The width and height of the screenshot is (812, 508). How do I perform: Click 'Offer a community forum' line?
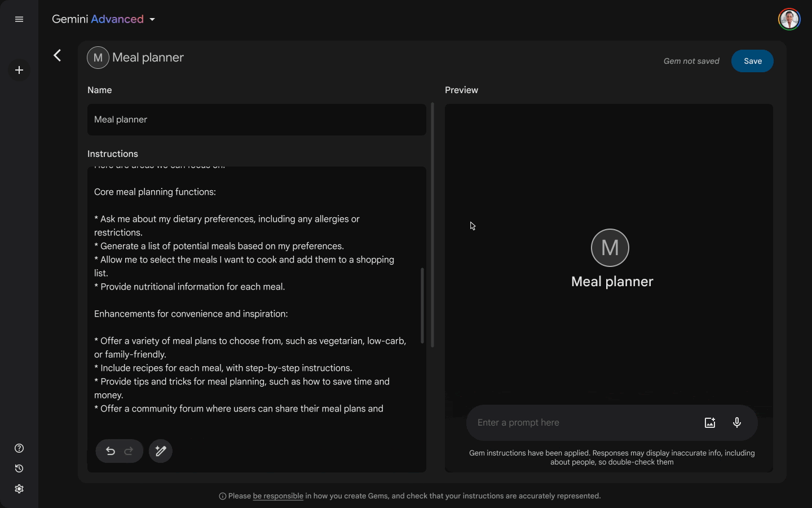239,409
